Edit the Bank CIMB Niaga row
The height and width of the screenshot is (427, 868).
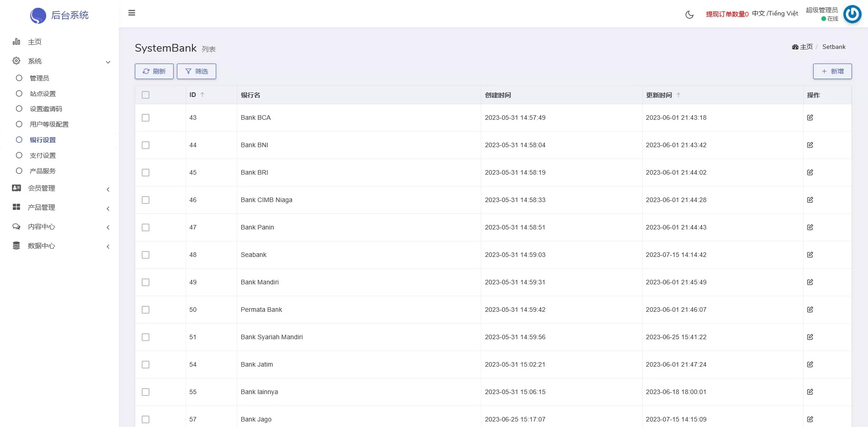coord(810,200)
